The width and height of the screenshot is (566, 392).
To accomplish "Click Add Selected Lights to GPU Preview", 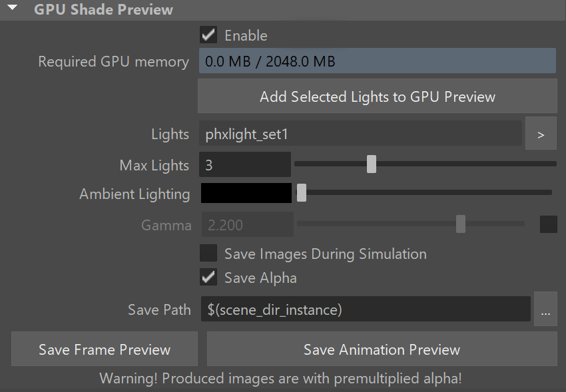I will [377, 97].
